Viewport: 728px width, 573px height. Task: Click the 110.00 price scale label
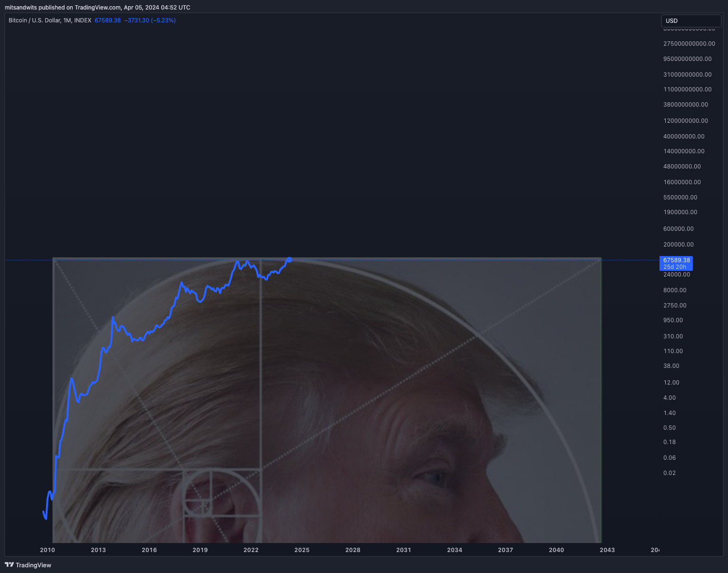(673, 351)
